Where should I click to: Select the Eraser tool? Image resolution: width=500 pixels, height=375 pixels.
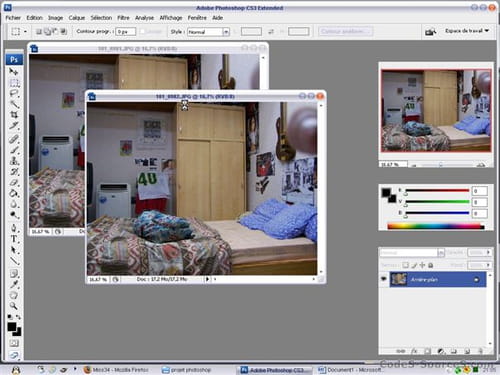point(14,183)
